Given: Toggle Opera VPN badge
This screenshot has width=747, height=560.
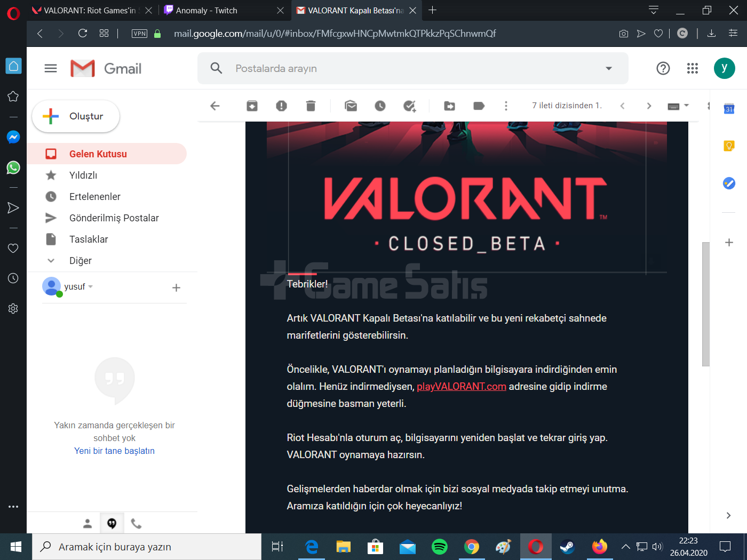Looking at the screenshot, I should 140,34.
